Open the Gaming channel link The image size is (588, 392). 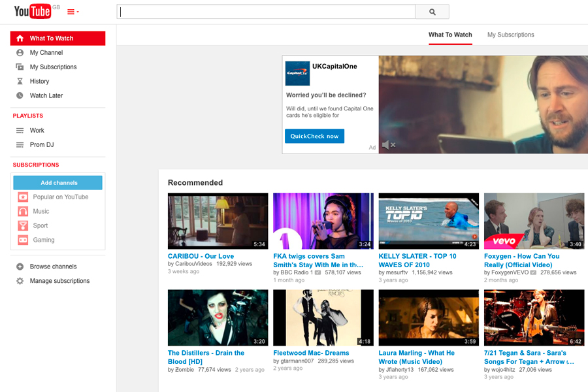(44, 240)
